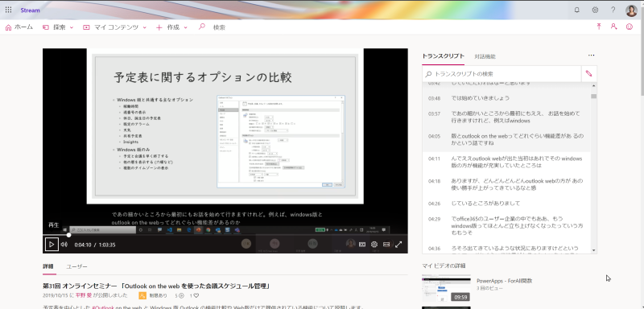644x309 pixels.
Task: Expand the 作成 dropdown menu
Action: click(171, 27)
